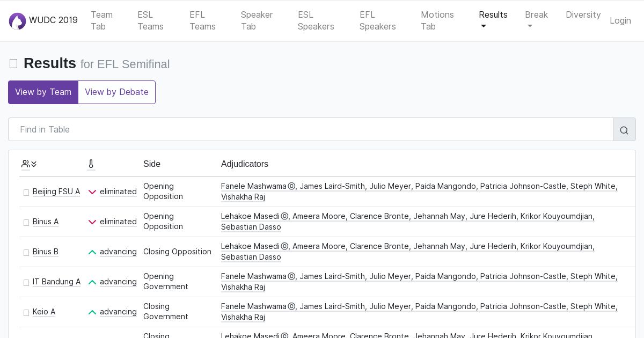Sort by the team column icon
This screenshot has width=644, height=338.
(29, 164)
